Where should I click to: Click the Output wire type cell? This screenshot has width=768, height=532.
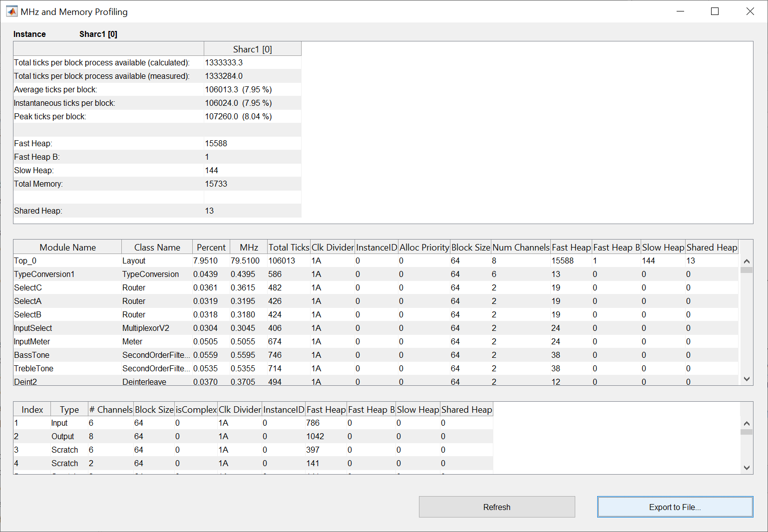pyautogui.click(x=69, y=436)
